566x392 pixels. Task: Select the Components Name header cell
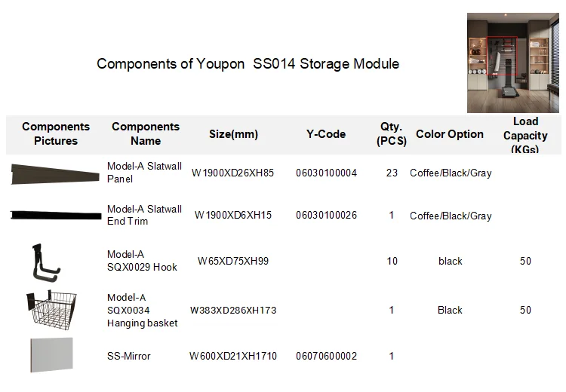146,134
